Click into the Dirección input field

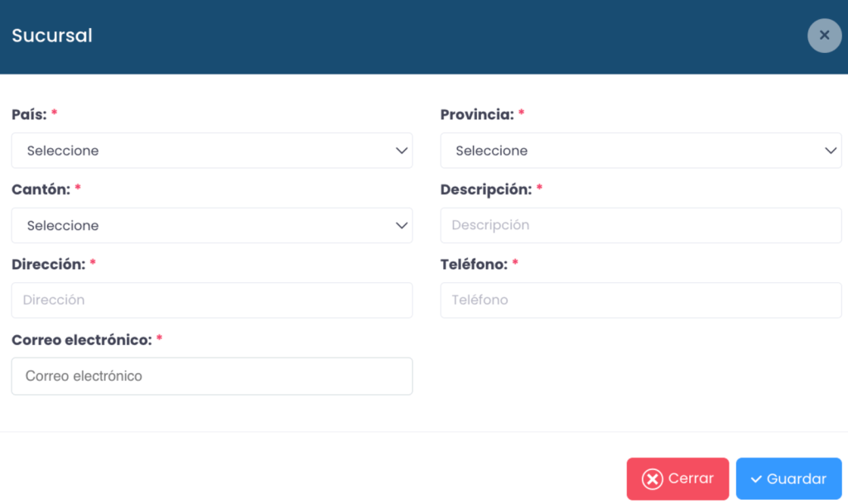[x=211, y=300]
